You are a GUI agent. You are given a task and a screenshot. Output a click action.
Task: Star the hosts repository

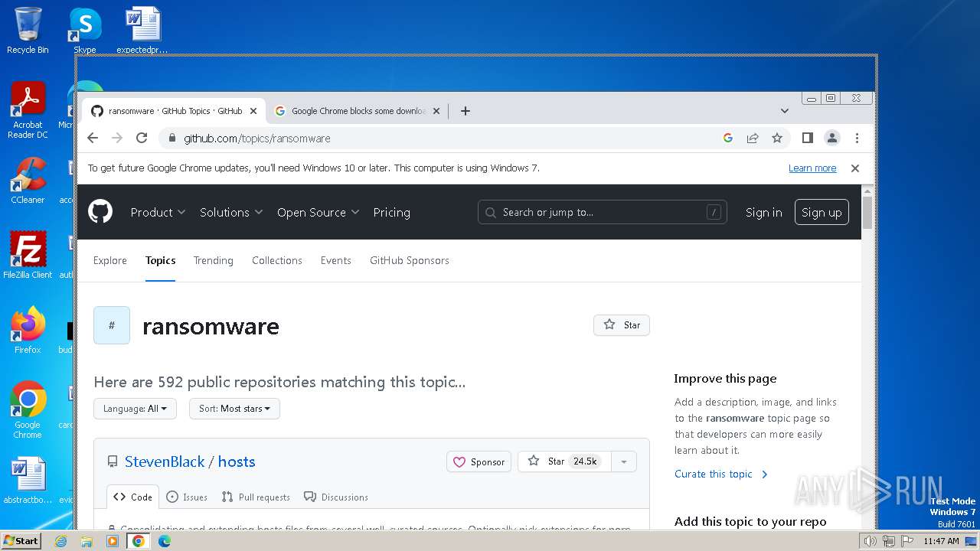coord(564,461)
